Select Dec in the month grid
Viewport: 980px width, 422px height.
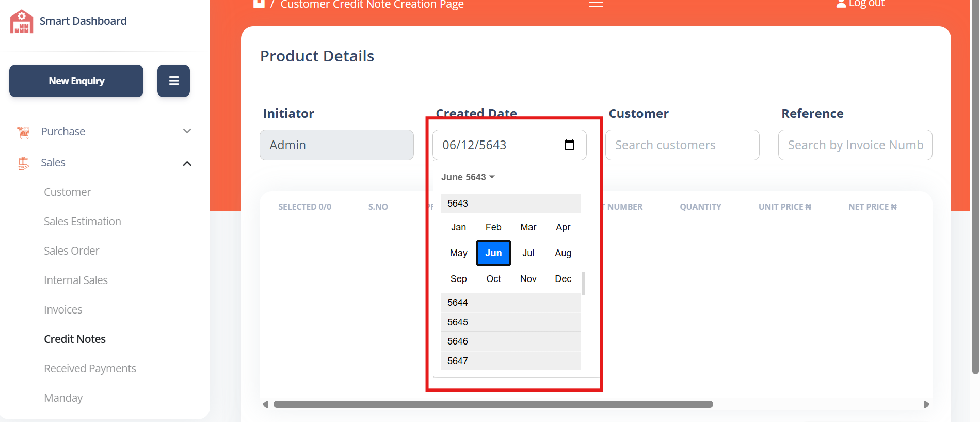click(563, 279)
